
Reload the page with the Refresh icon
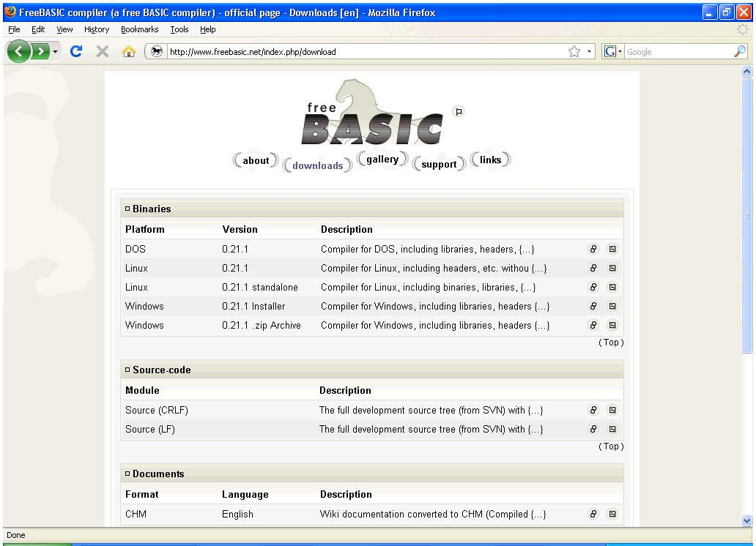[x=76, y=51]
